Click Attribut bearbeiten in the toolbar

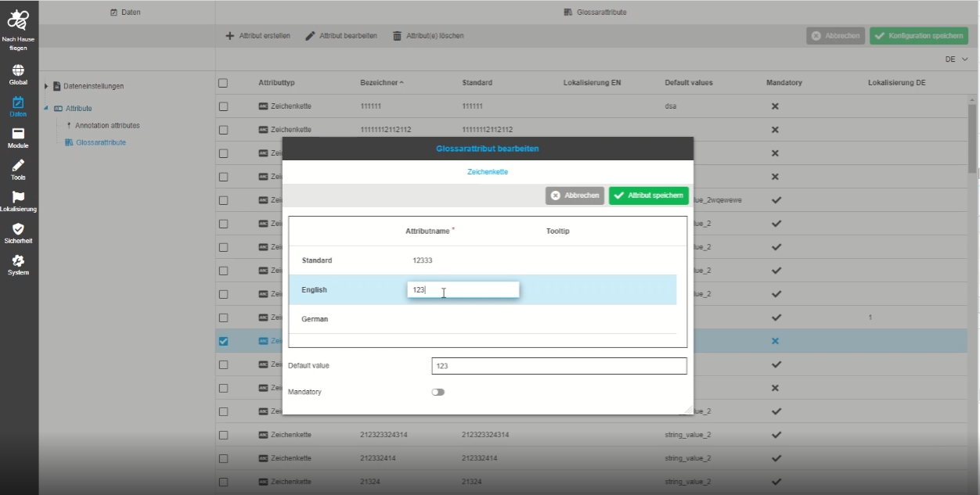(x=341, y=36)
